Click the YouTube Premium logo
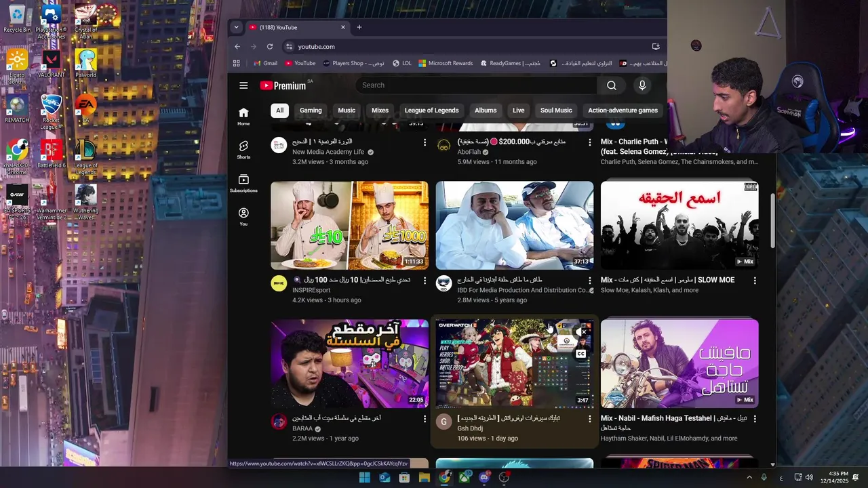The height and width of the screenshot is (488, 868). [x=283, y=85]
